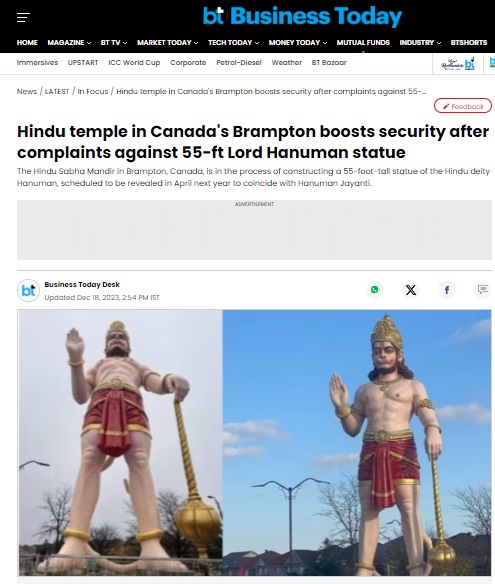The image size is (495, 584).
Task: Expand the BT TV dropdown
Action: click(x=114, y=42)
